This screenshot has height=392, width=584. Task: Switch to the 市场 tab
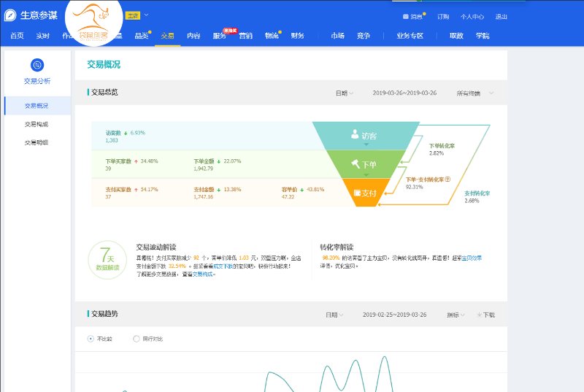pos(338,36)
